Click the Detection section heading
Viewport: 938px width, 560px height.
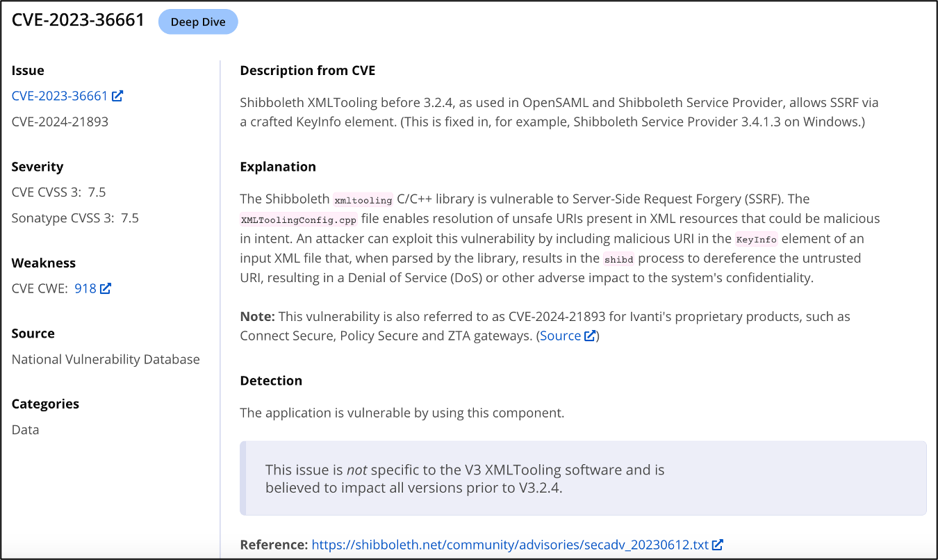pyautogui.click(x=271, y=381)
